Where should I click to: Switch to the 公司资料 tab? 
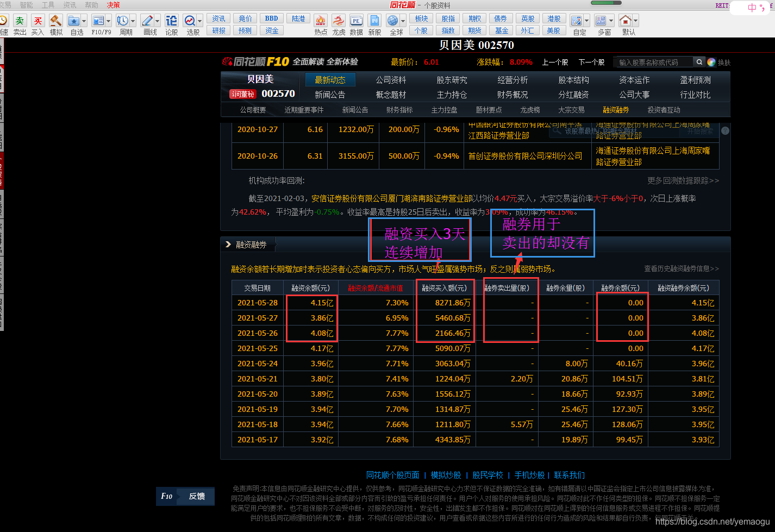[391, 80]
